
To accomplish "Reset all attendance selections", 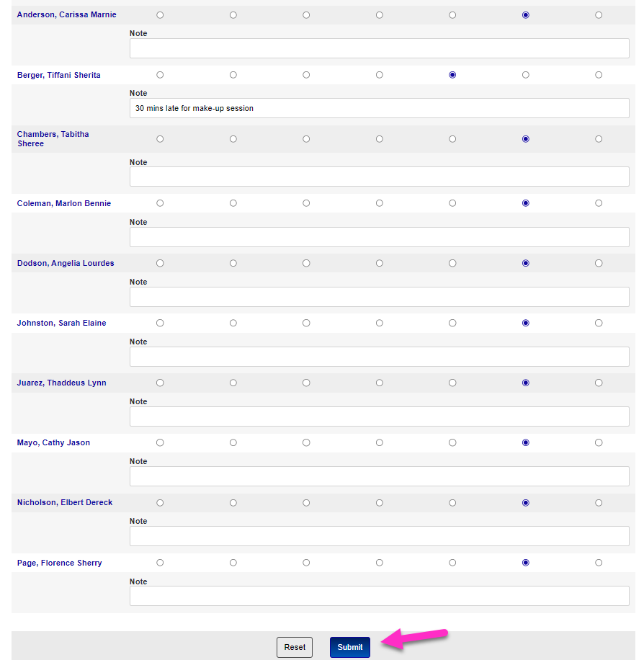I will coord(294,647).
